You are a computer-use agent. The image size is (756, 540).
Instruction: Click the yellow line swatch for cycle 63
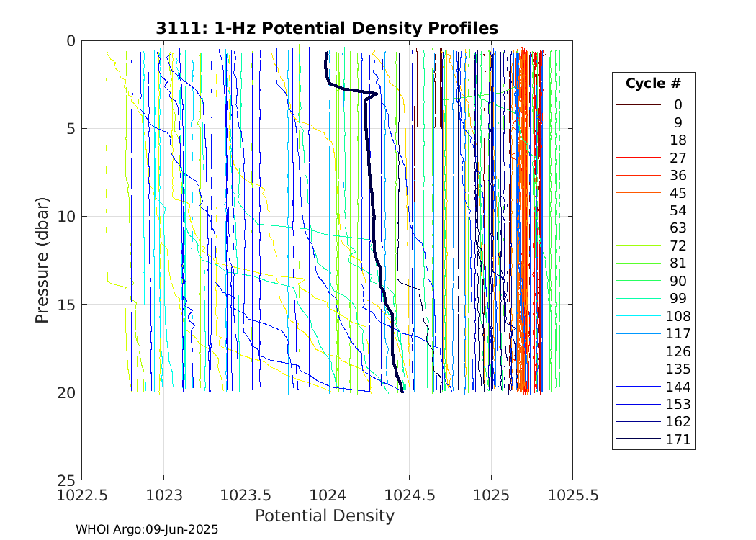click(x=639, y=228)
